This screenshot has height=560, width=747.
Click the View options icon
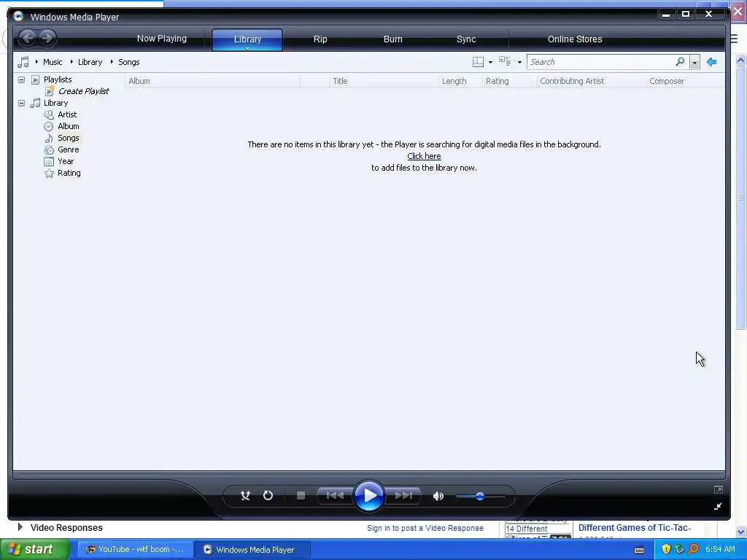pos(505,61)
